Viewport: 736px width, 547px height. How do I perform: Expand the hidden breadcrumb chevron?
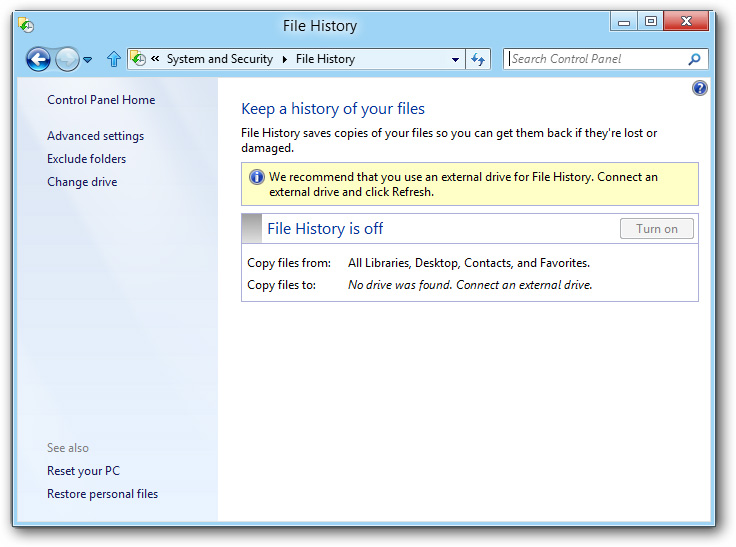click(x=155, y=59)
